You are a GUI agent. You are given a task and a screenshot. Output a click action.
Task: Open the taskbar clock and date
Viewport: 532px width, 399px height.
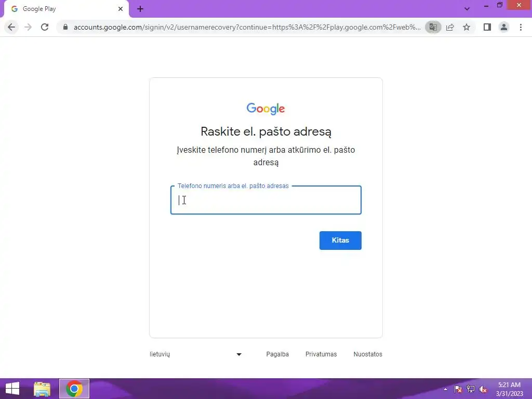tap(509, 389)
